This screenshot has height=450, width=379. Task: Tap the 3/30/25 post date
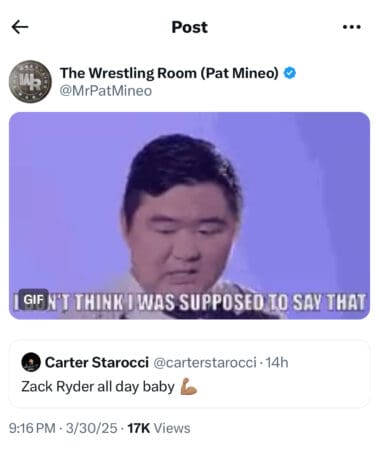point(91,428)
